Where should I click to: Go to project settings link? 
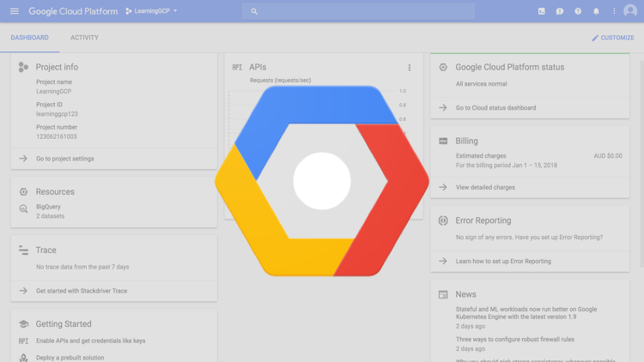pyautogui.click(x=65, y=159)
